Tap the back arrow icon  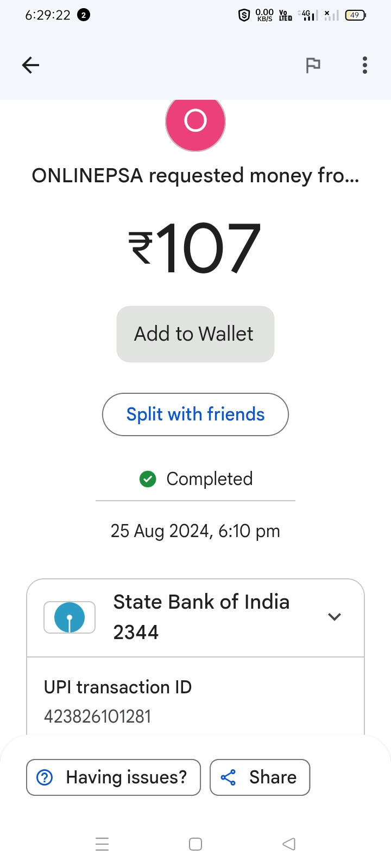tap(30, 65)
